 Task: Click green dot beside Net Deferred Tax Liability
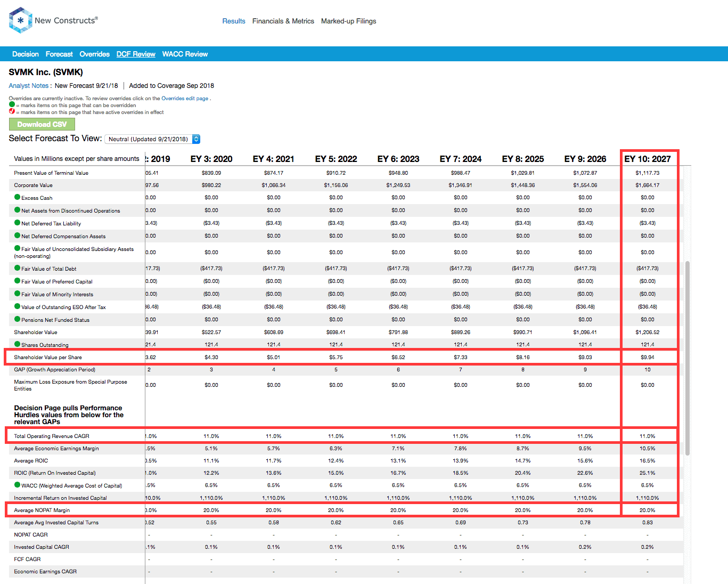click(18, 223)
